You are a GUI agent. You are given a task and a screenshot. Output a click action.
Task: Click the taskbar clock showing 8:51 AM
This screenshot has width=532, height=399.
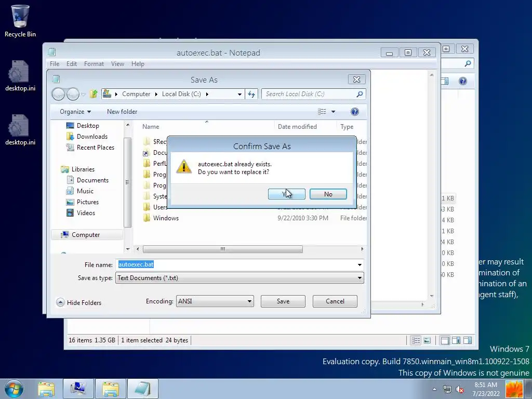pyautogui.click(x=486, y=389)
